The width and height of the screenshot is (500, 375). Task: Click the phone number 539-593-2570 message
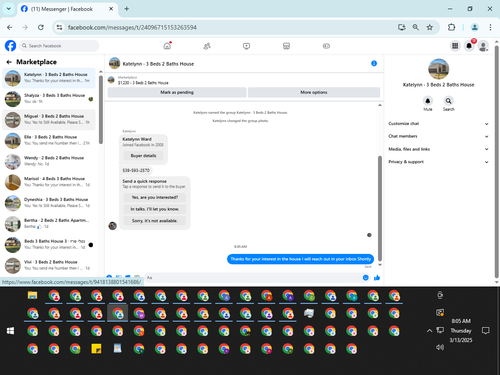[136, 170]
